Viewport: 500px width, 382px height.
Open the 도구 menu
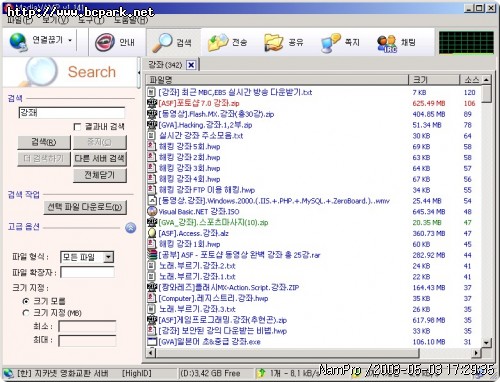point(91,20)
